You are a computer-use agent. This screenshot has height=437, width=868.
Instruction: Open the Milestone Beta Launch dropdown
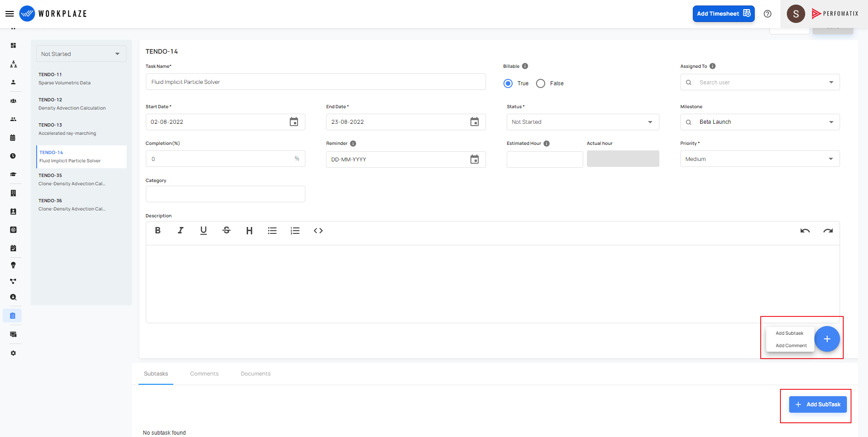tap(760, 122)
